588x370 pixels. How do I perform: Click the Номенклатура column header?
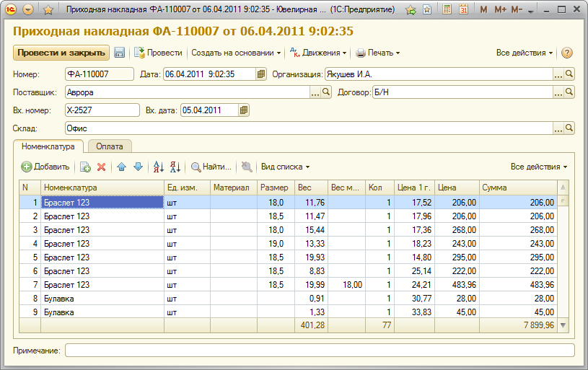click(x=102, y=188)
